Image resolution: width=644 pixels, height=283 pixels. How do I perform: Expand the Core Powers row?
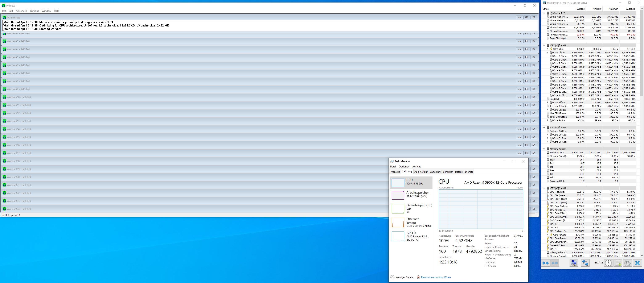point(547,234)
